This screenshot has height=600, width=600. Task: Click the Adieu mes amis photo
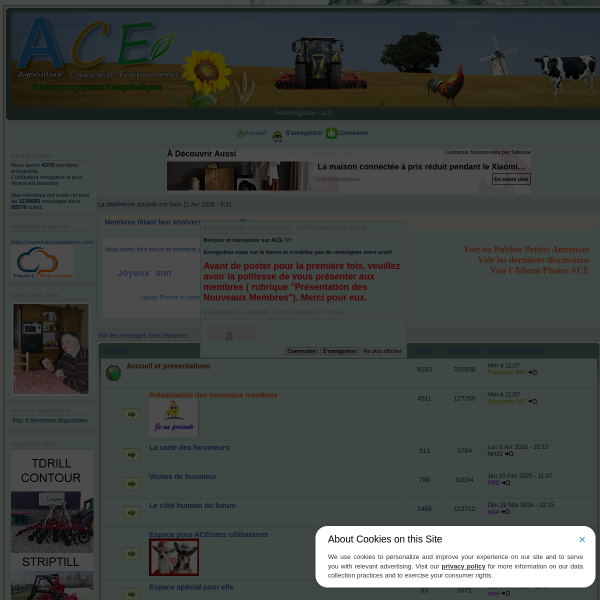click(51, 349)
